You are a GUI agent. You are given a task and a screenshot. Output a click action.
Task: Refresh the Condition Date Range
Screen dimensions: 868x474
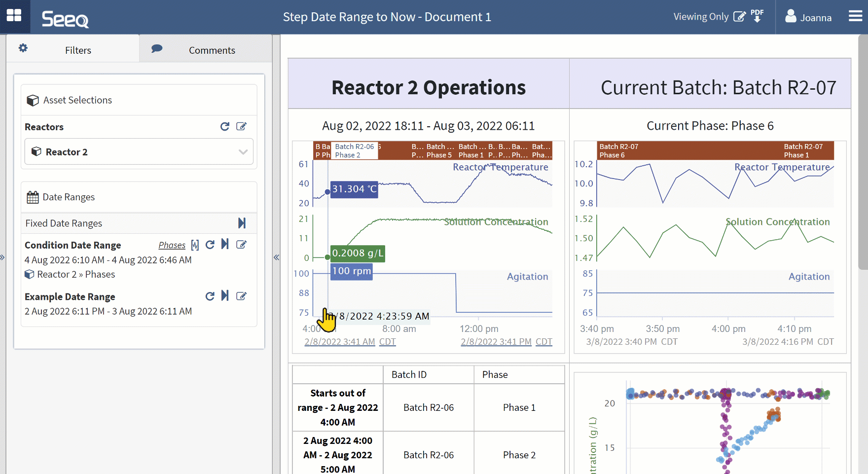[210, 245]
